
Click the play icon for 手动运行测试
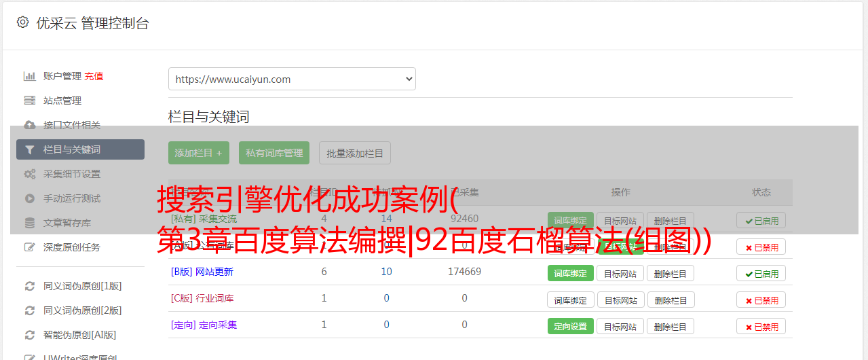click(29, 198)
